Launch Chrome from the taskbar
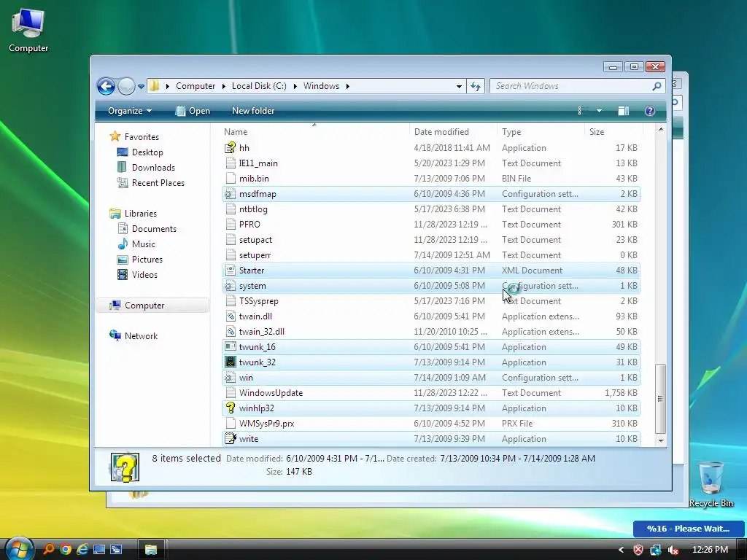This screenshot has height=560, width=747. tap(65, 550)
